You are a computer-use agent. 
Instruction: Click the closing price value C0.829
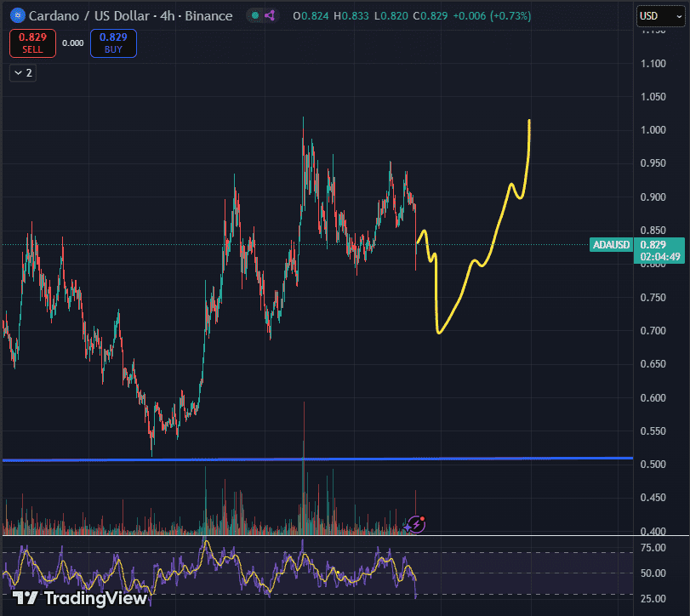(430, 15)
